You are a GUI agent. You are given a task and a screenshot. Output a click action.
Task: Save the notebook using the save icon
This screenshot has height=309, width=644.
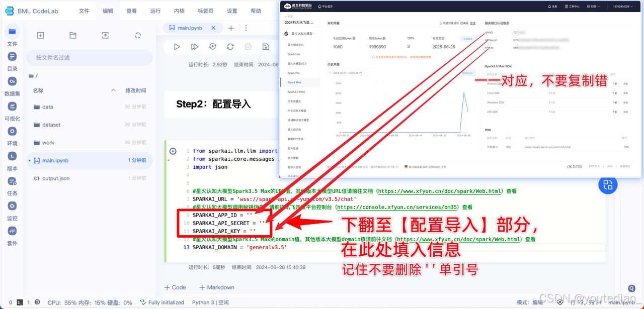tap(265, 47)
